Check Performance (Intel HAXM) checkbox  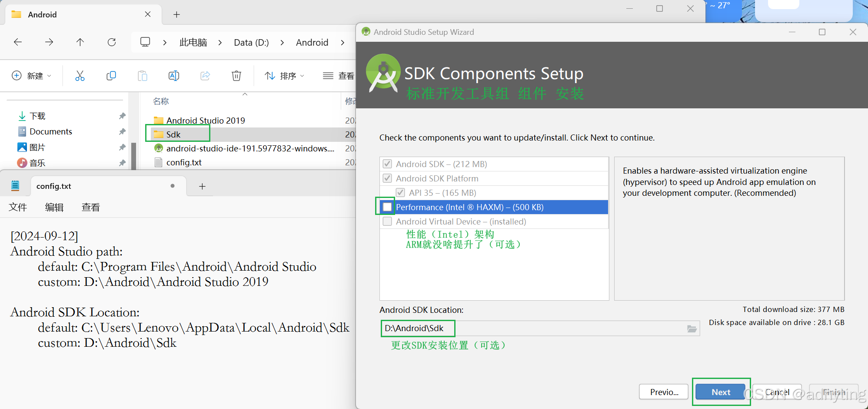point(387,207)
